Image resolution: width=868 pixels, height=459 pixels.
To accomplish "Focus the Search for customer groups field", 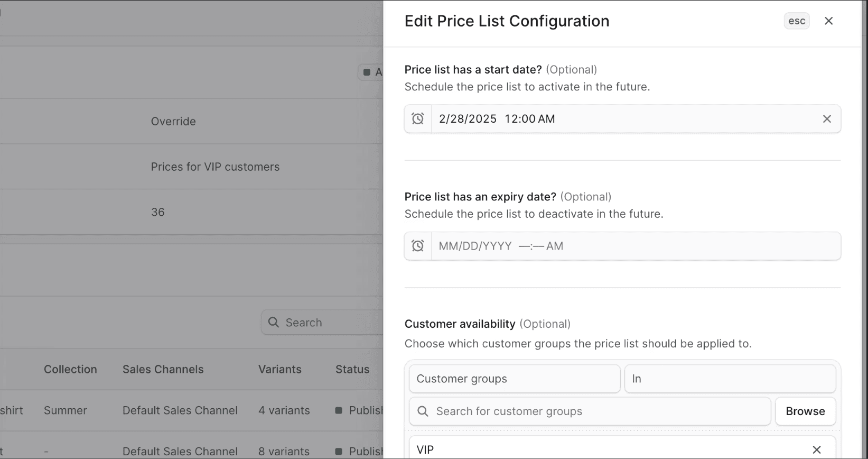I will click(x=590, y=411).
